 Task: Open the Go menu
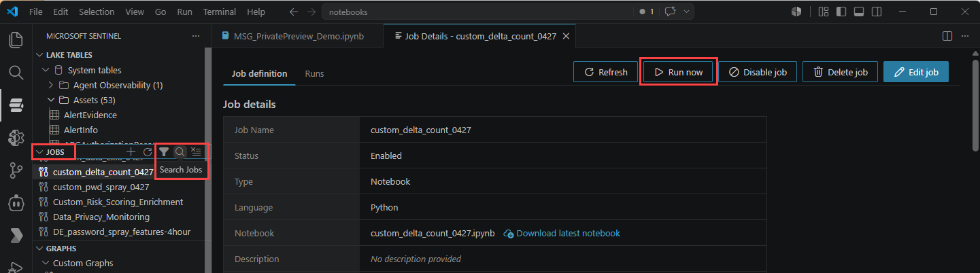pyautogui.click(x=160, y=12)
